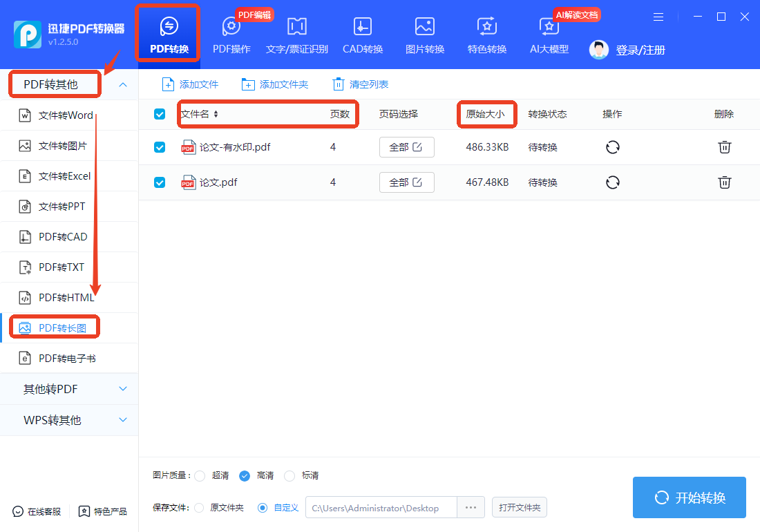Uncheck the checkbox for 论文-有水印.pdf

click(160, 146)
